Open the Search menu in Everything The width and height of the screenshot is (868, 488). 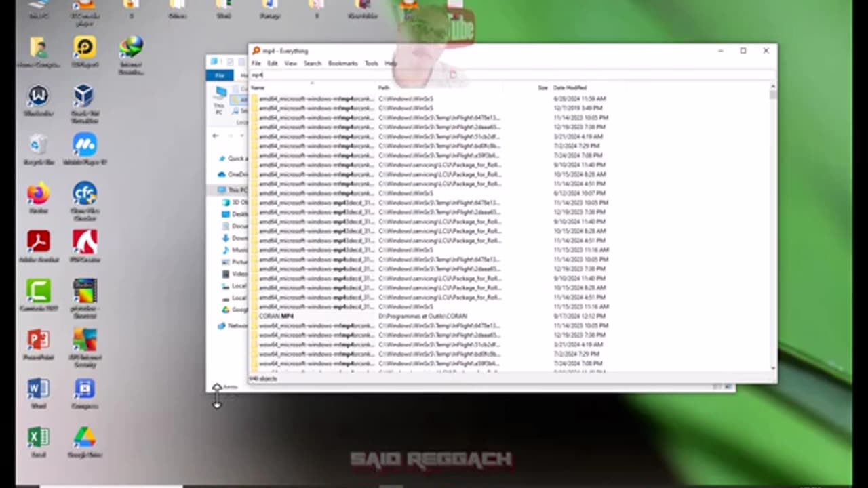(x=312, y=64)
